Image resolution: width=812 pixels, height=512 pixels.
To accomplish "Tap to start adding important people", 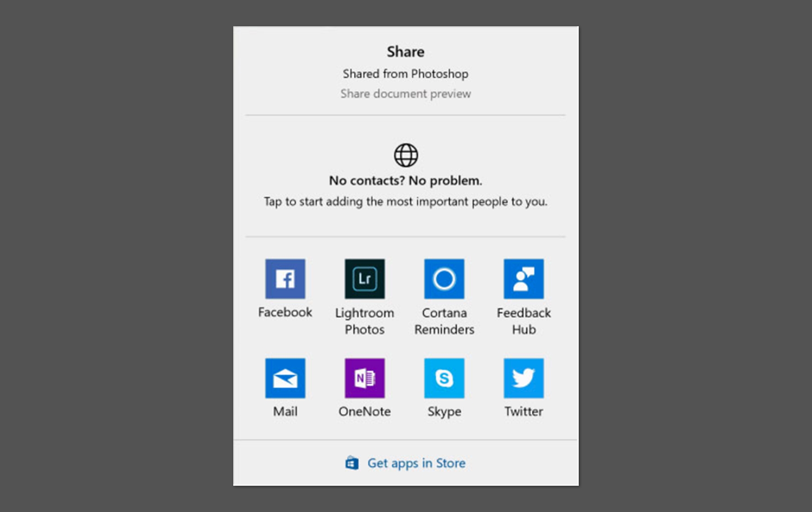I will pyautogui.click(x=406, y=202).
